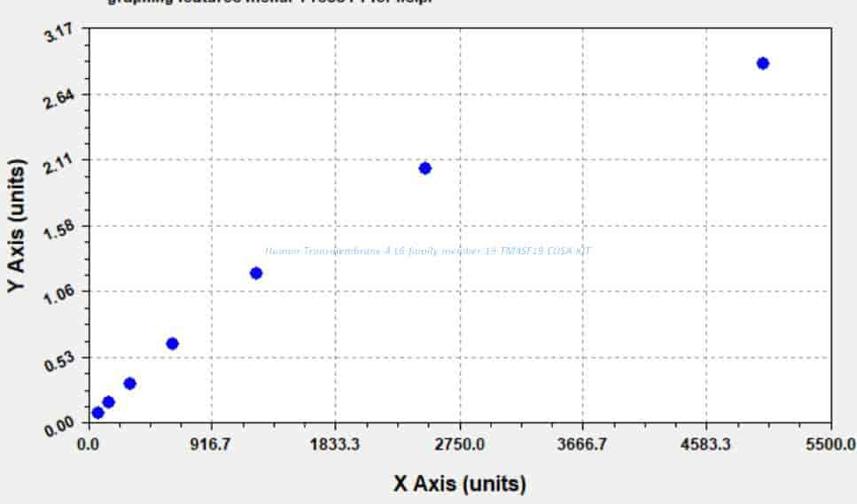Click the y-axis tick label '2.11'
The width and height of the screenshot is (857, 504).
(x=59, y=164)
